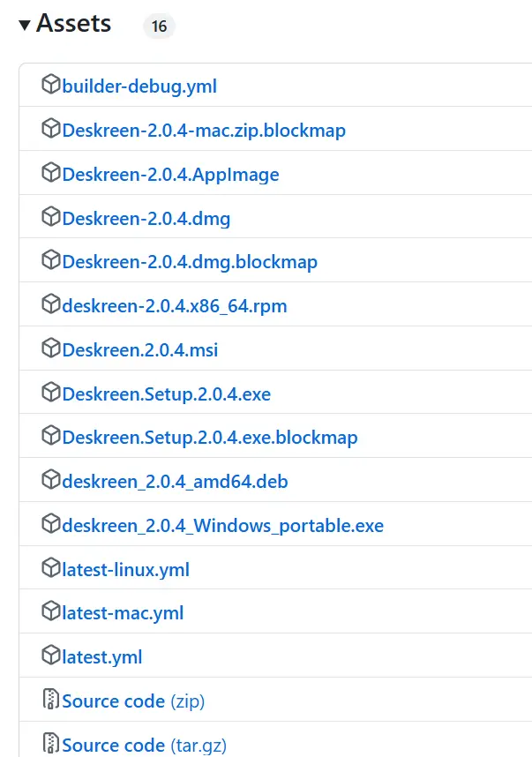This screenshot has width=532, height=757.
Task: Click the package icon beside Deskreen-2.0.4.dmg
Action: (50, 217)
